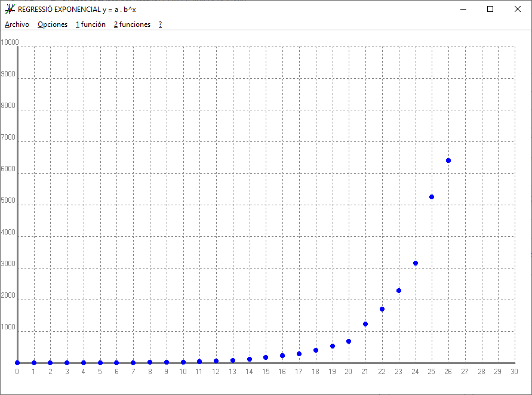Screen dimensions: 532x395
Task: Select the data point at x=0
Action: tap(17, 363)
